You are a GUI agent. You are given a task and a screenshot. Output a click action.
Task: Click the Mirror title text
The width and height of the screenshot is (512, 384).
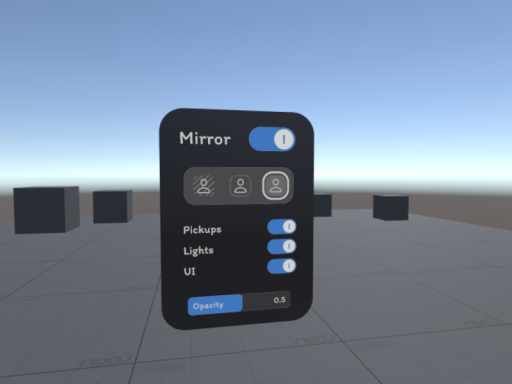[205, 139]
